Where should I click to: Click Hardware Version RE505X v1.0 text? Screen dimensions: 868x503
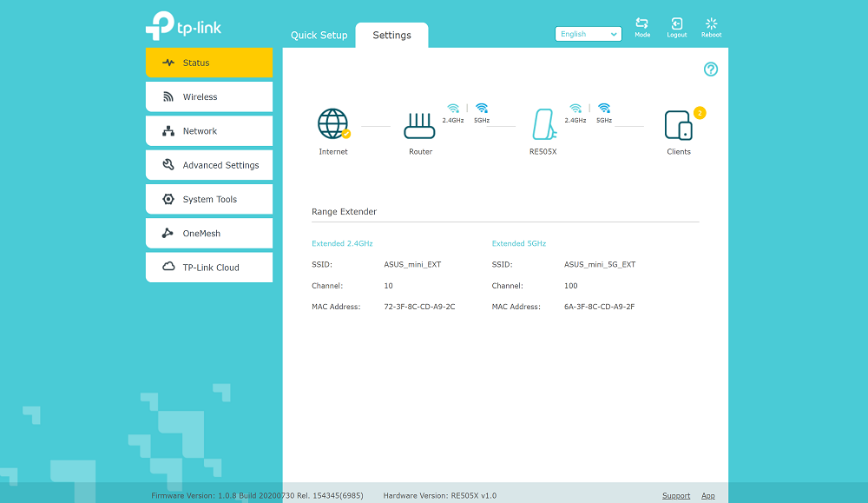[439, 496]
